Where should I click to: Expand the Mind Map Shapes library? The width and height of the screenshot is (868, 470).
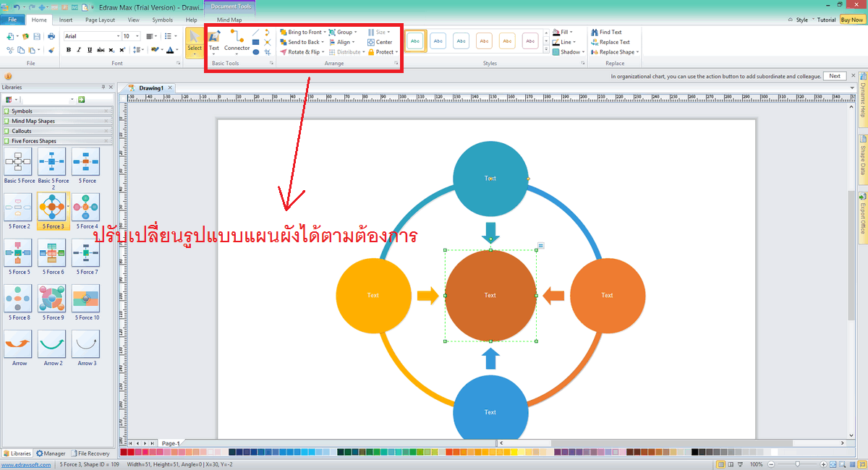[58, 121]
